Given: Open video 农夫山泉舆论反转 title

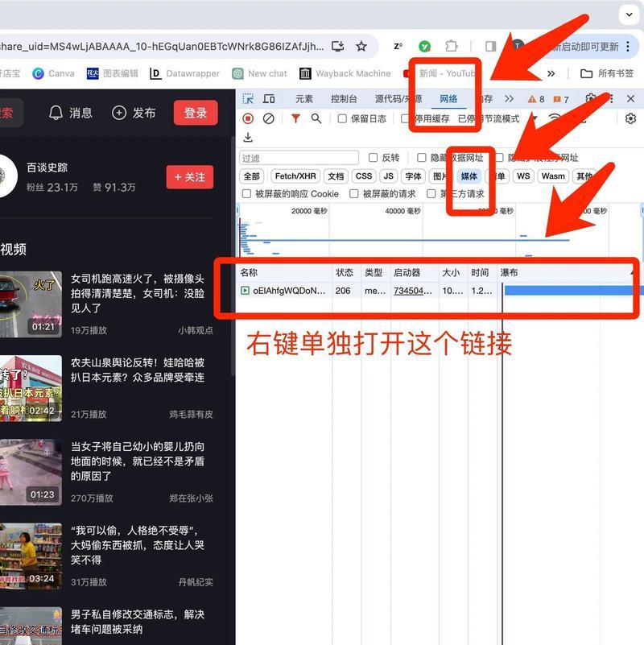Looking at the screenshot, I should click(x=138, y=370).
